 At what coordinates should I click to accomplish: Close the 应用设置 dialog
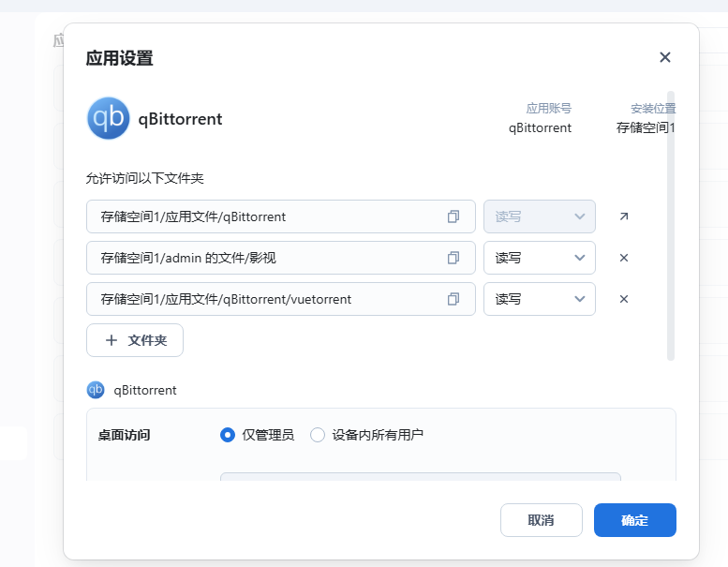pos(665,57)
